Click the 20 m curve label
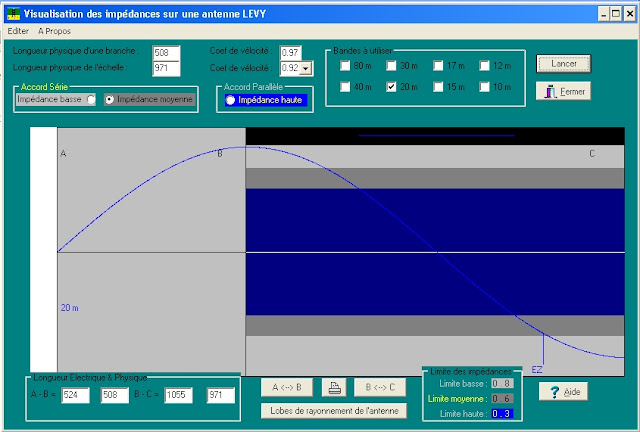The image size is (640, 432). point(69,308)
